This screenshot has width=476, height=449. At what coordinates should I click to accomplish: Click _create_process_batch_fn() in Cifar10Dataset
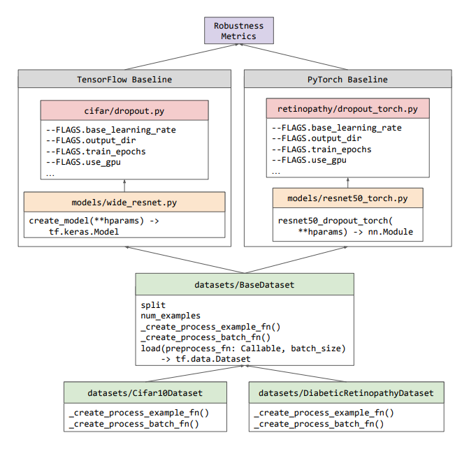(134, 424)
